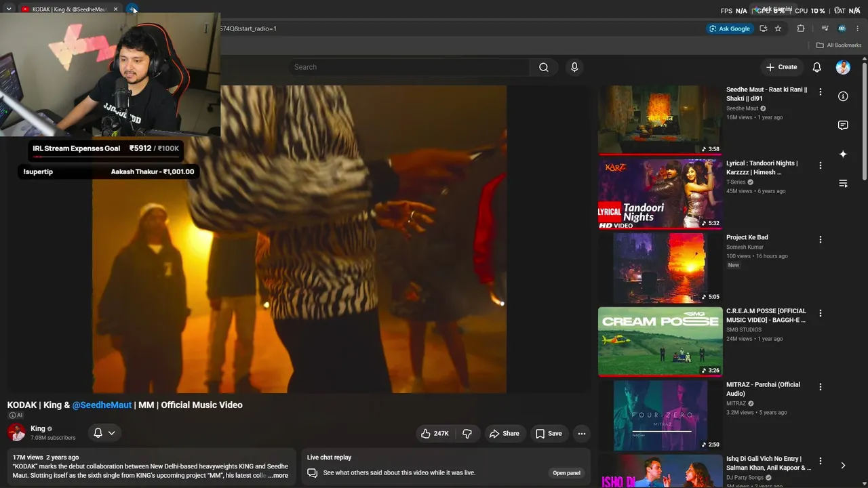Click the 'Live chat replay' heading
The width and height of the screenshot is (868, 488).
pyautogui.click(x=329, y=457)
